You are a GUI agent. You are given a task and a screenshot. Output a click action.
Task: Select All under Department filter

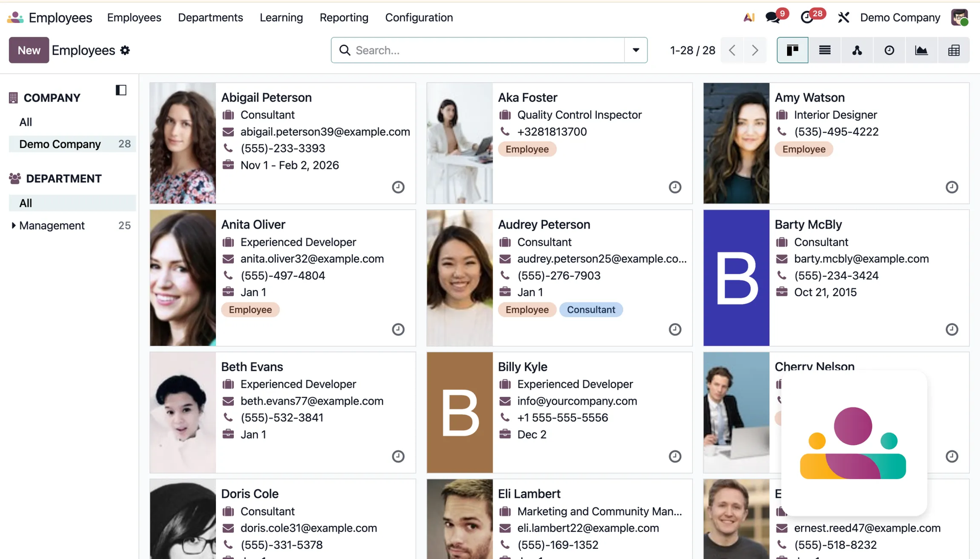coord(72,203)
